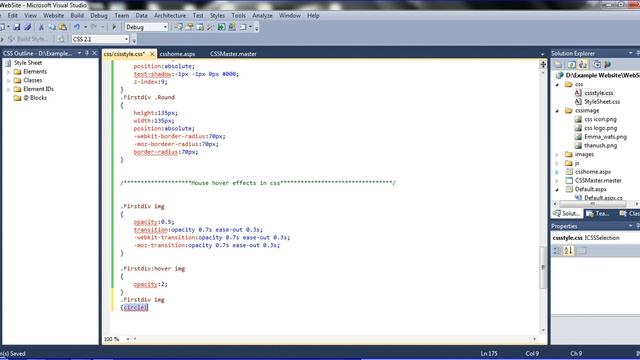Select the @ Blocks folder in CSS Outline
The height and width of the screenshot is (360, 640).
tap(35, 98)
